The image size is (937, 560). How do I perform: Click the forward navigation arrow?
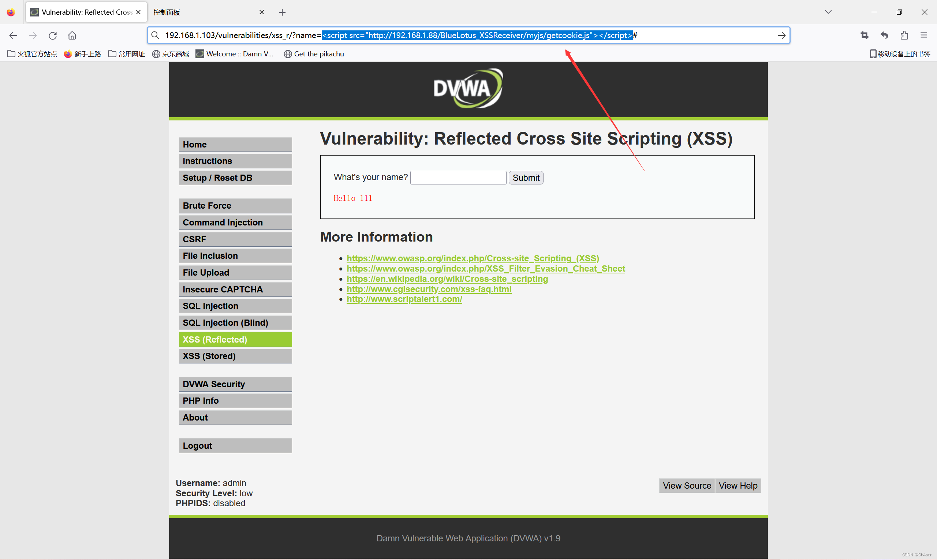tap(33, 35)
